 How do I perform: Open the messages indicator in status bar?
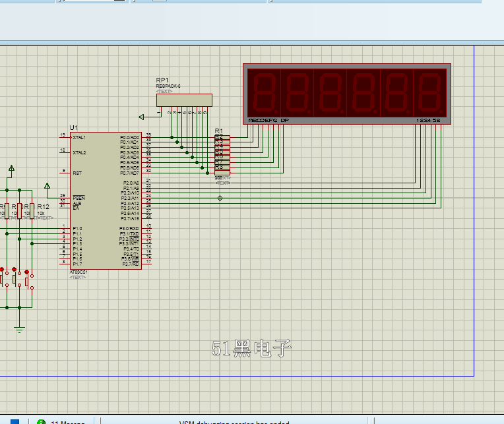[61, 422]
